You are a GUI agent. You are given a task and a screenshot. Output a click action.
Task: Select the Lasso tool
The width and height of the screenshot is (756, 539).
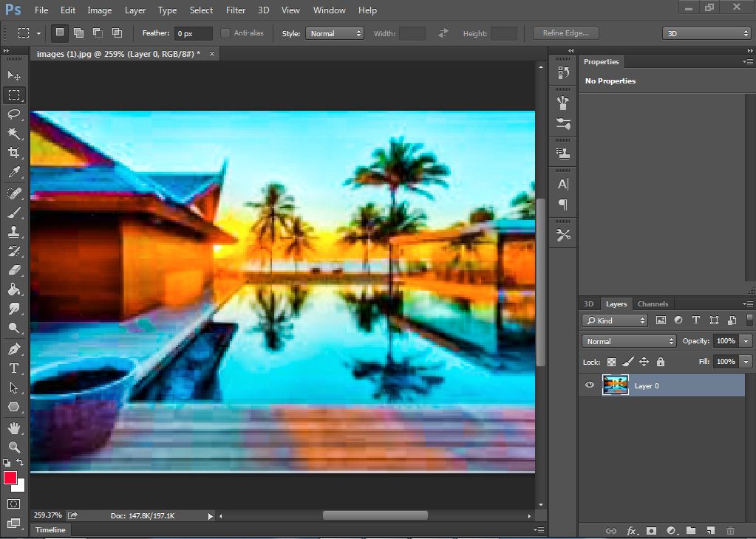click(13, 114)
